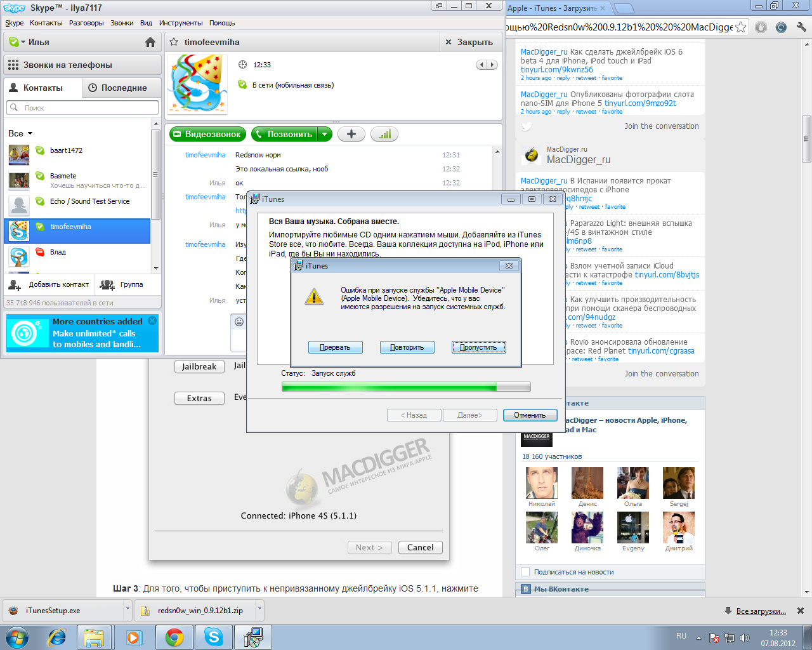
Task: Open Windows Explorer folder from taskbar
Action: coord(95,637)
